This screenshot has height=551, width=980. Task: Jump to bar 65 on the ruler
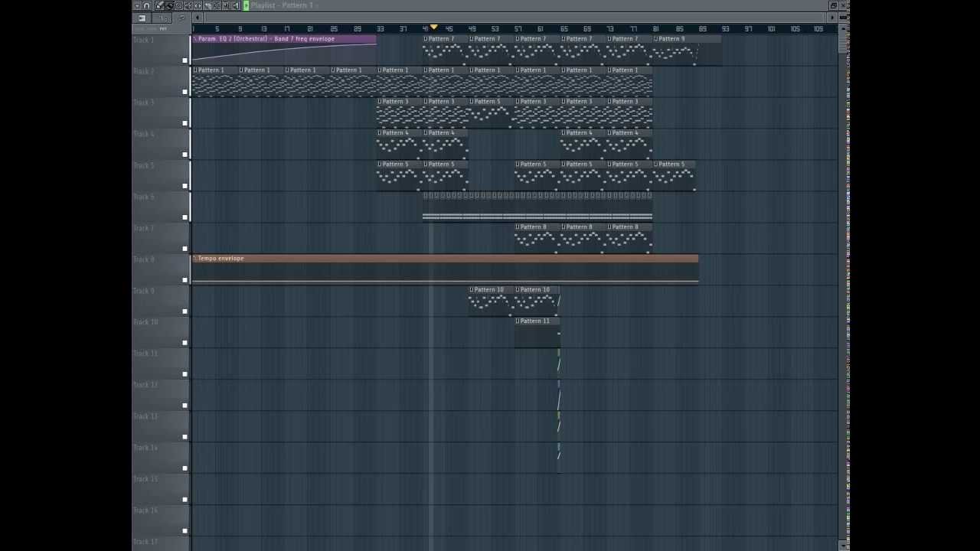click(x=564, y=29)
